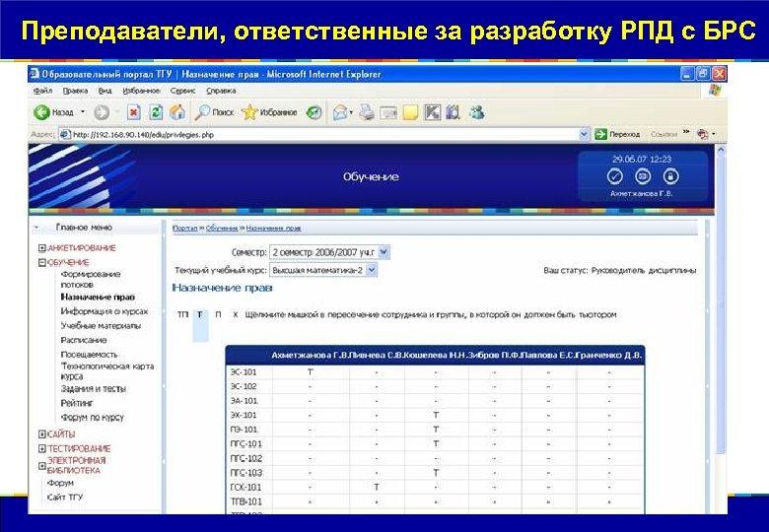Open Учебные материалы in sidebar
The width and height of the screenshot is (769, 532).
pos(101,326)
